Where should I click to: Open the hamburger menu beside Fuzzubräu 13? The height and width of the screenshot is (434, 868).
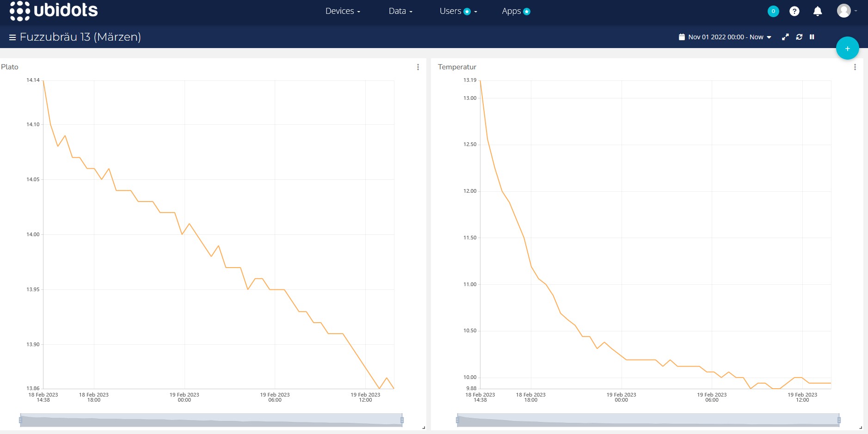pyautogui.click(x=12, y=37)
